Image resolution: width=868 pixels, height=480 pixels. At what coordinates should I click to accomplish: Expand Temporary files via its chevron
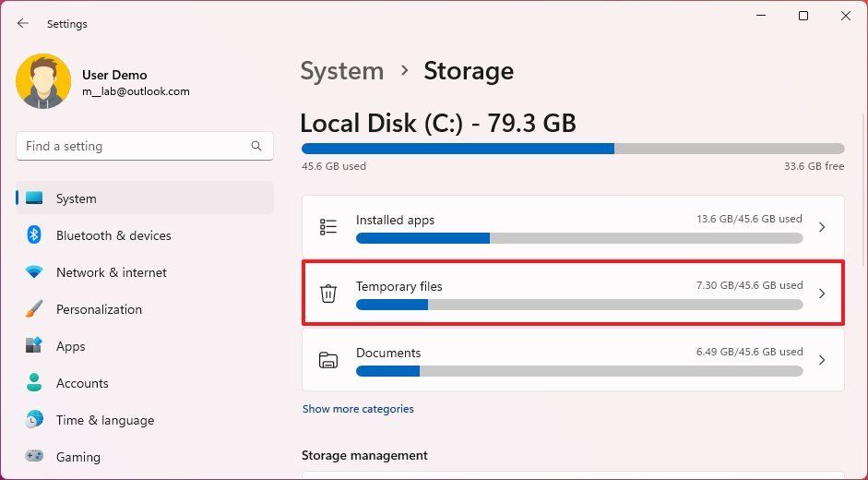pos(822,294)
